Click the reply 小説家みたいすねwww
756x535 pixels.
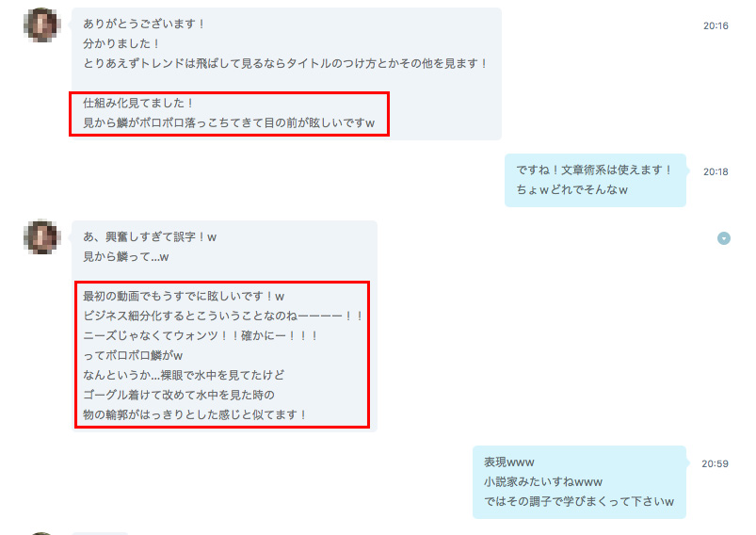coord(543,481)
